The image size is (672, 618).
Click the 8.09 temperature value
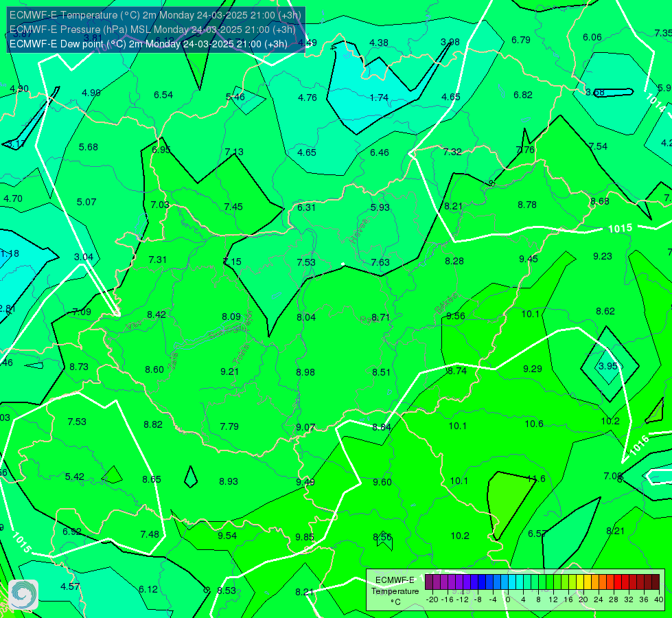coord(231,317)
